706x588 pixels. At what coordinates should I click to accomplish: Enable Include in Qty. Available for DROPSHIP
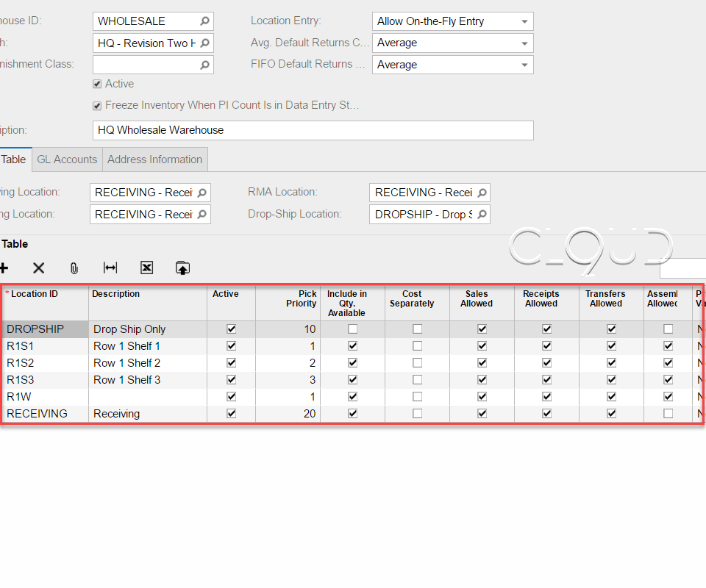pos(352,329)
